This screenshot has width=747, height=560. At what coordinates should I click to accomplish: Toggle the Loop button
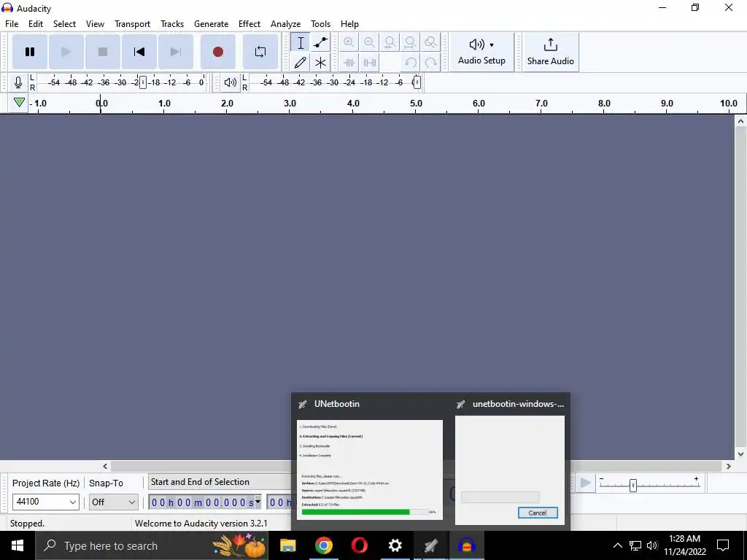(x=260, y=52)
